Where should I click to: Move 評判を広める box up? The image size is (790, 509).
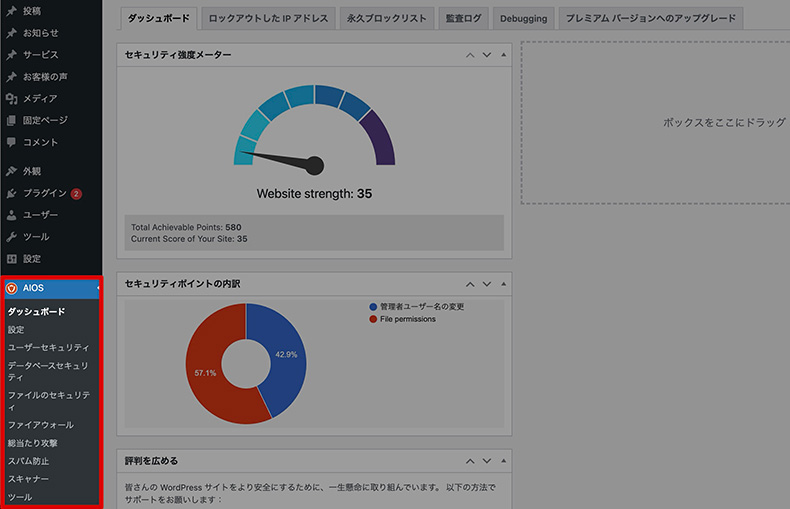click(470, 461)
